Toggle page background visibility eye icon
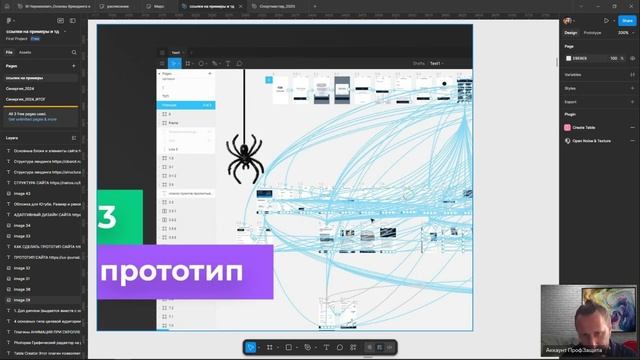The image size is (640, 360). click(x=632, y=58)
